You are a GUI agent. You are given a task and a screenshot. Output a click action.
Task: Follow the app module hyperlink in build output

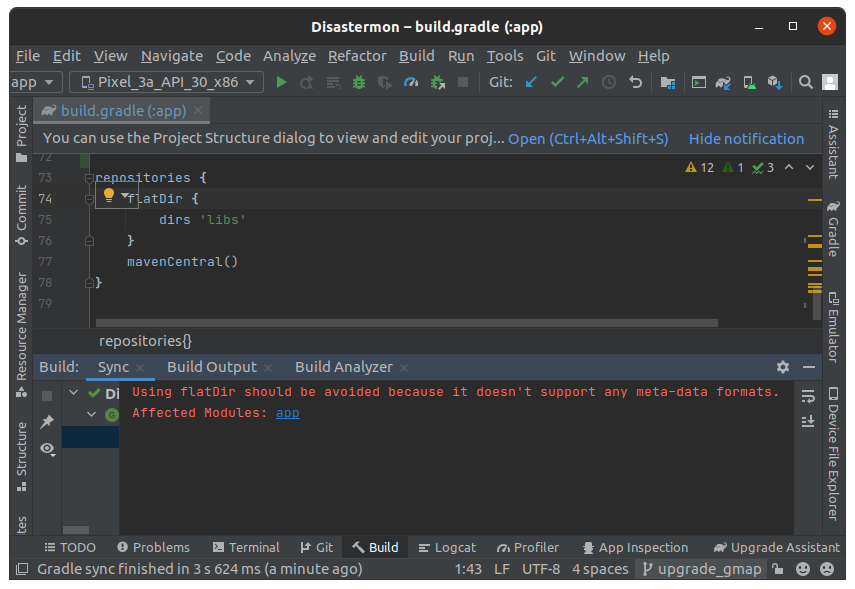pos(287,413)
